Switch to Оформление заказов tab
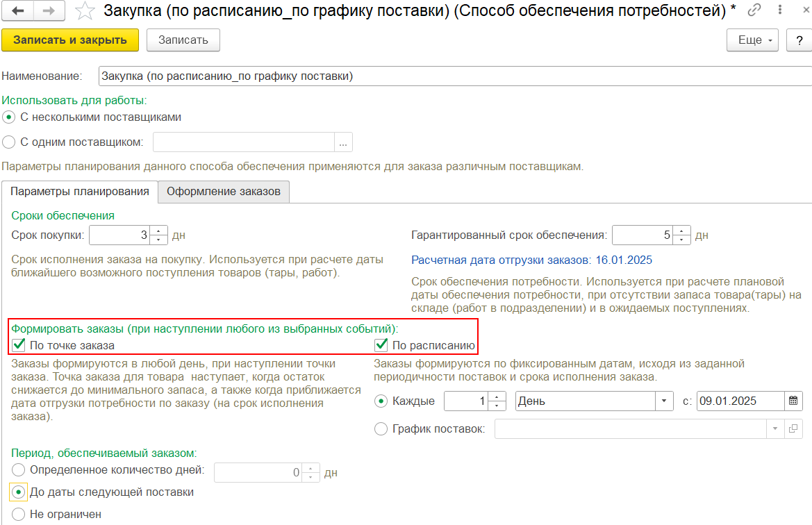 pyautogui.click(x=224, y=192)
